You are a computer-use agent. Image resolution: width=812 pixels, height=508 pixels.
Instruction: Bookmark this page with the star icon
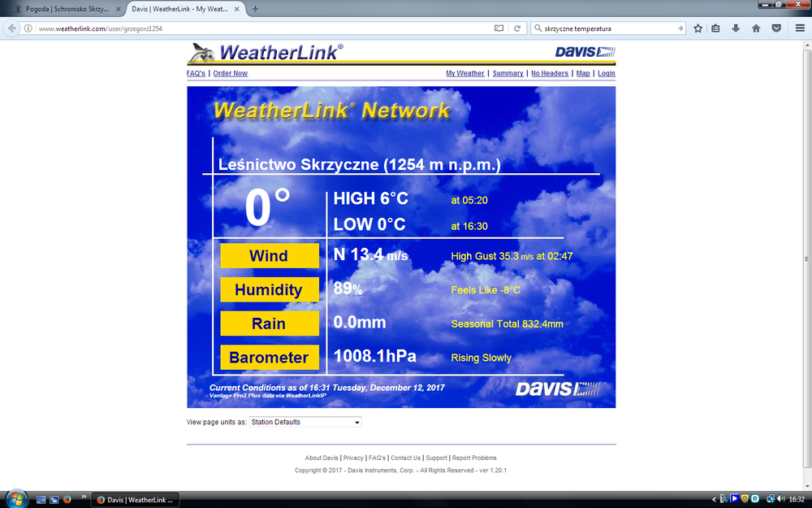(698, 28)
